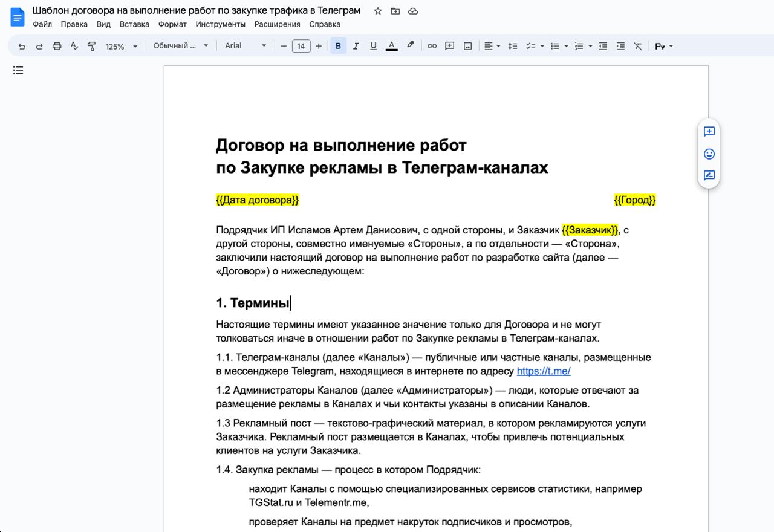Click the {{Город}} placeholder
Image resolution: width=774 pixels, height=532 pixels.
coord(635,200)
